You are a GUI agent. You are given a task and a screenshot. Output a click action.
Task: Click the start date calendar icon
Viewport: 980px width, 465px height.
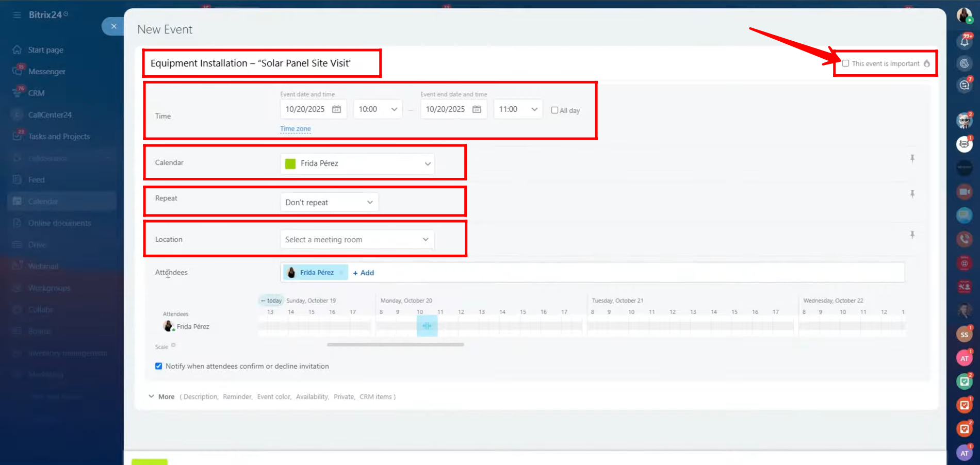click(x=336, y=109)
